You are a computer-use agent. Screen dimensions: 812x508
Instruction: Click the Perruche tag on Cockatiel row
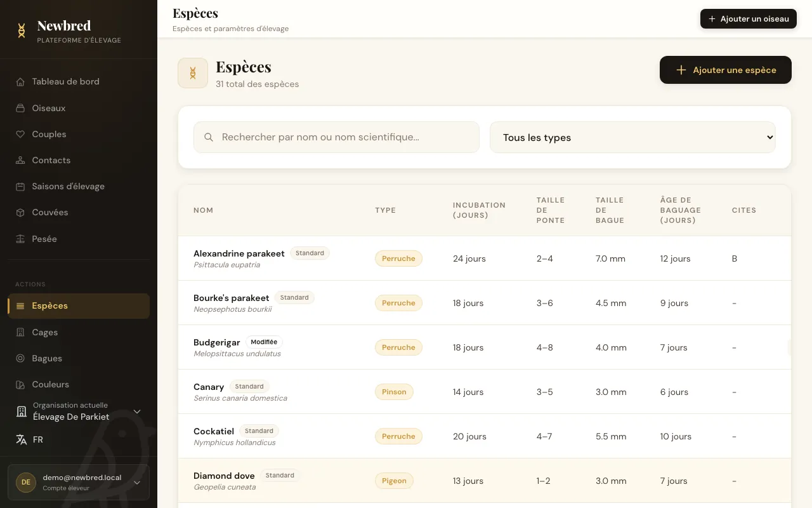coord(398,436)
